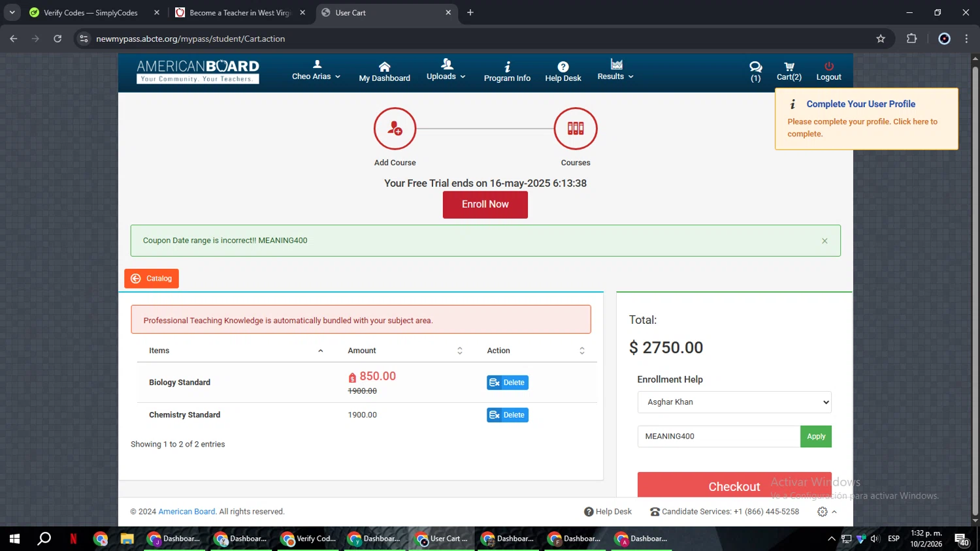Image resolution: width=980 pixels, height=551 pixels.
Task: Open the messages chat icon (1)
Action: [755, 72]
